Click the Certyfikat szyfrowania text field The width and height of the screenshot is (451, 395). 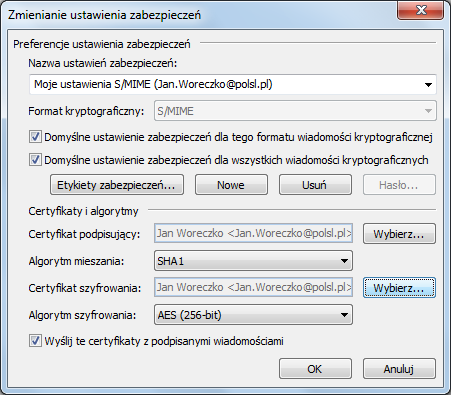tap(253, 287)
